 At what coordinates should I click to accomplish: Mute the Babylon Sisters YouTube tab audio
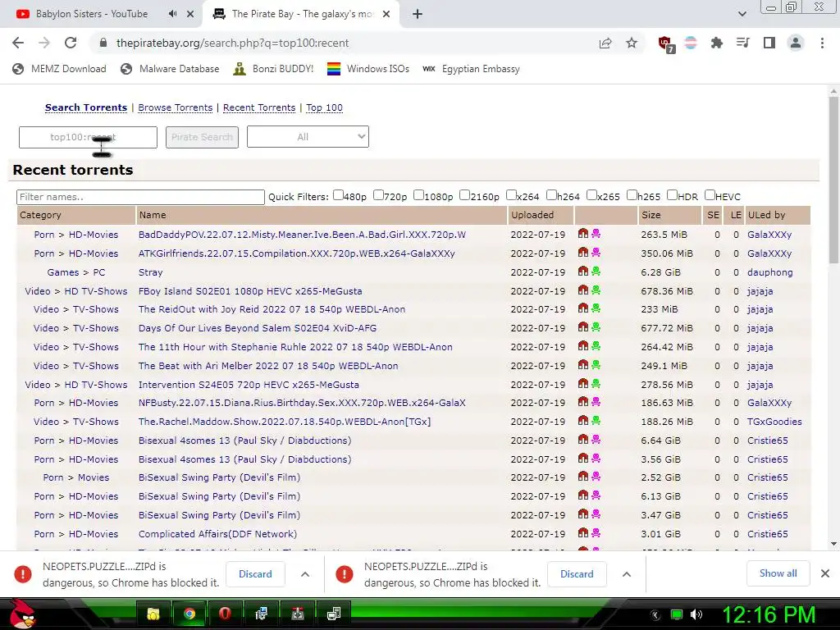(x=172, y=14)
